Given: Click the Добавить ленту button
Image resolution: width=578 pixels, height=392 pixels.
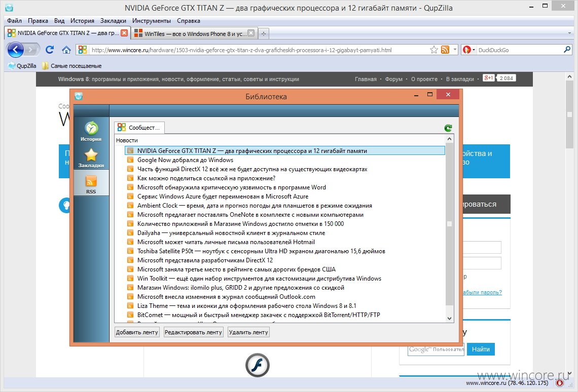Looking at the screenshot, I should pyautogui.click(x=137, y=332).
